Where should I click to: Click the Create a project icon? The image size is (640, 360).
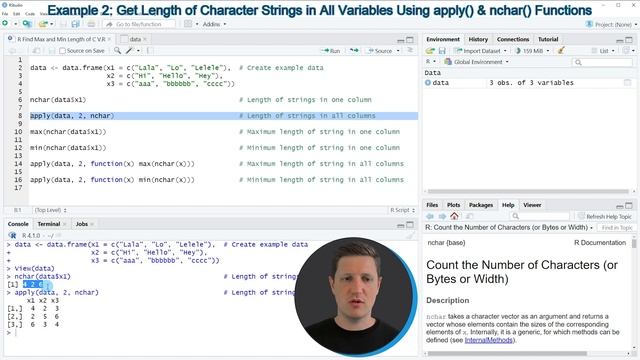[x=27, y=24]
